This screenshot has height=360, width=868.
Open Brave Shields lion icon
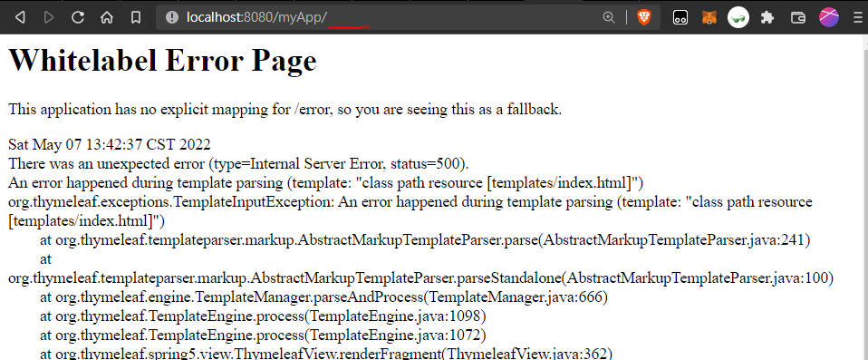pos(644,18)
